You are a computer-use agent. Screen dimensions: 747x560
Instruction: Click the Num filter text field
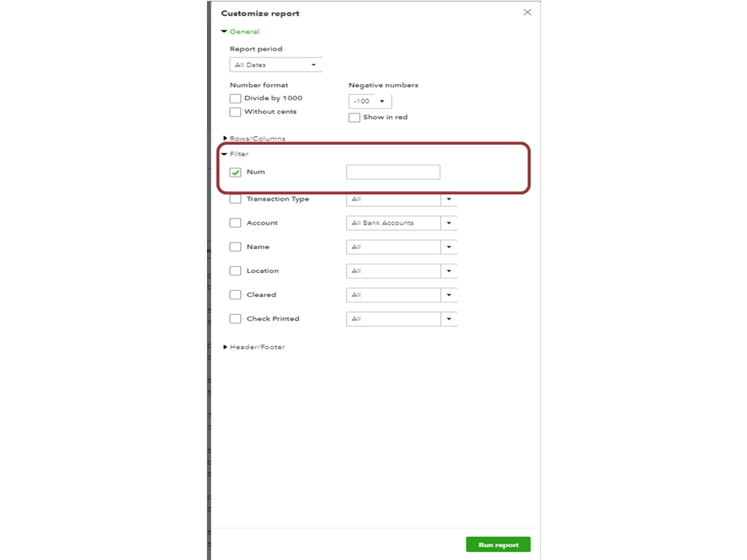coord(393,172)
